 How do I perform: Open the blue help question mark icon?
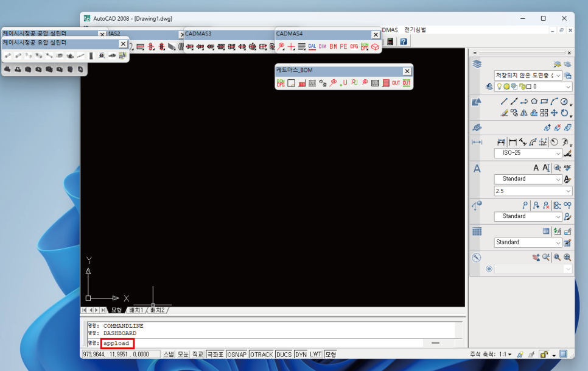point(403,41)
